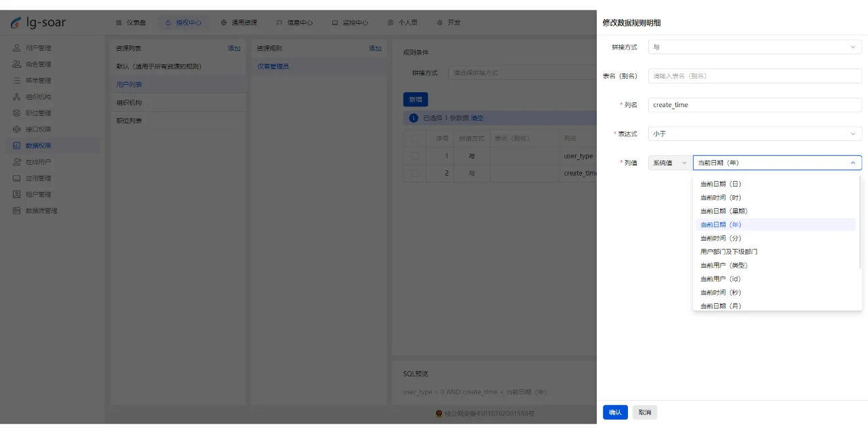This screenshot has width=868, height=434.
Task: Click the 确认 button to save
Action: click(615, 412)
